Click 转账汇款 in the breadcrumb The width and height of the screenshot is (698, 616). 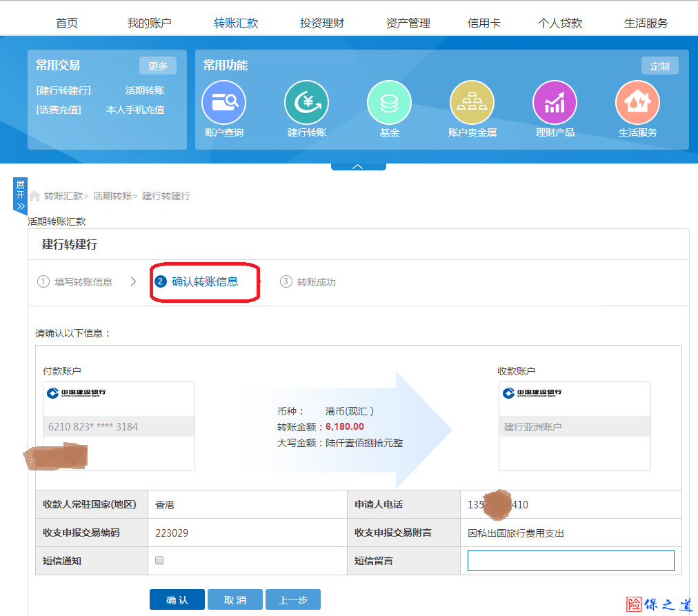[x=63, y=196]
